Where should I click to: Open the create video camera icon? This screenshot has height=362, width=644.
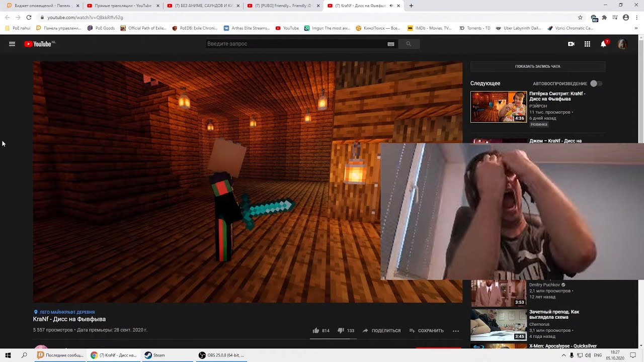571,44
